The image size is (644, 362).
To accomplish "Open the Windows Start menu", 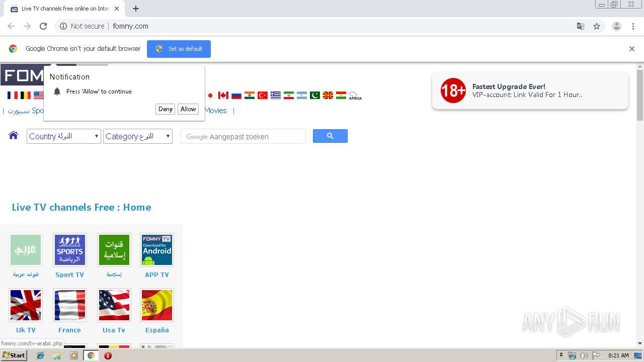I will 14,355.
